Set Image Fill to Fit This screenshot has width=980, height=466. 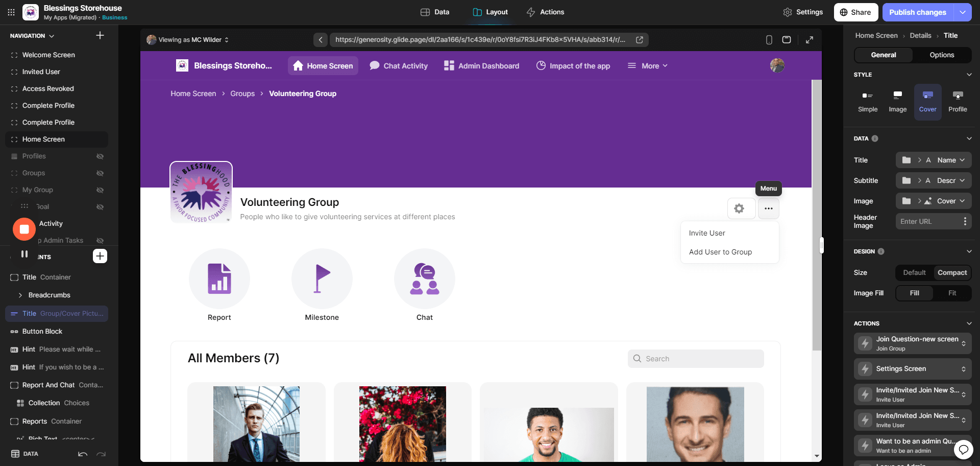tap(952, 293)
